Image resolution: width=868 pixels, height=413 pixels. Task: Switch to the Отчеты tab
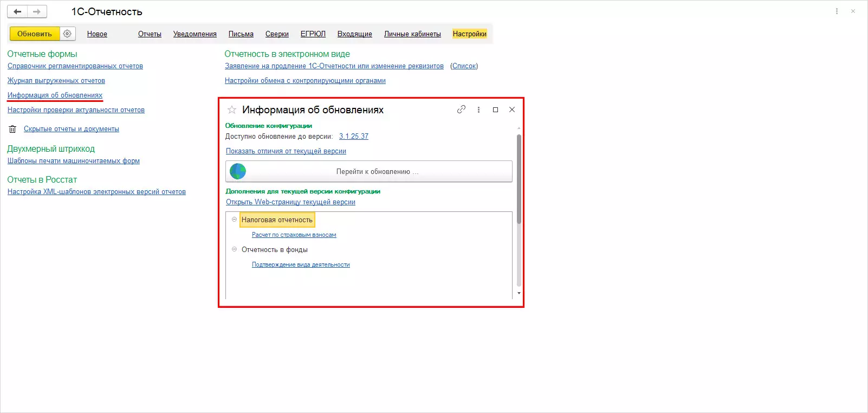tap(150, 34)
